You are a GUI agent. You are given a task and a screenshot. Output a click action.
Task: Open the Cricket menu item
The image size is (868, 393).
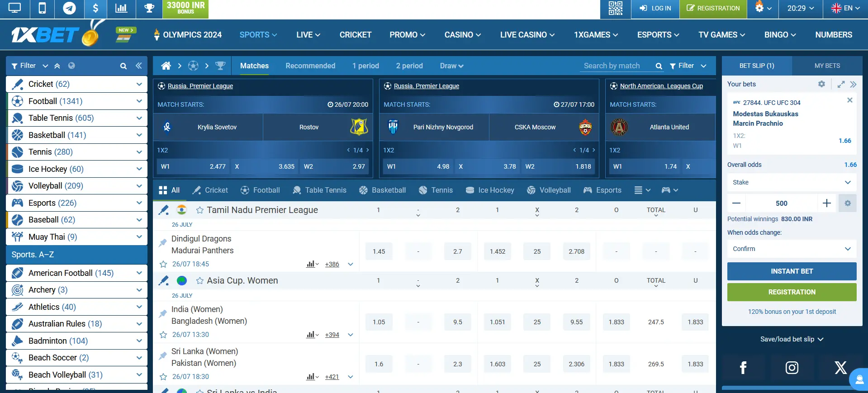pyautogui.click(x=355, y=35)
